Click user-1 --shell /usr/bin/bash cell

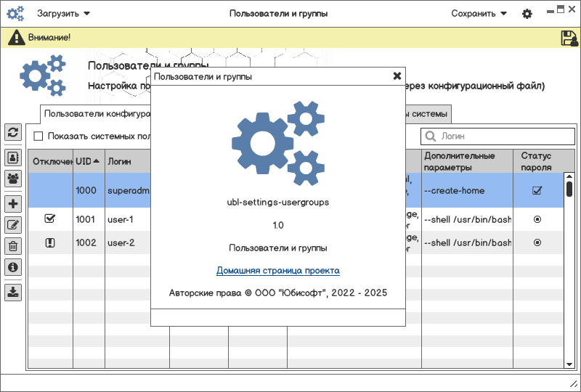pyautogui.click(x=467, y=219)
